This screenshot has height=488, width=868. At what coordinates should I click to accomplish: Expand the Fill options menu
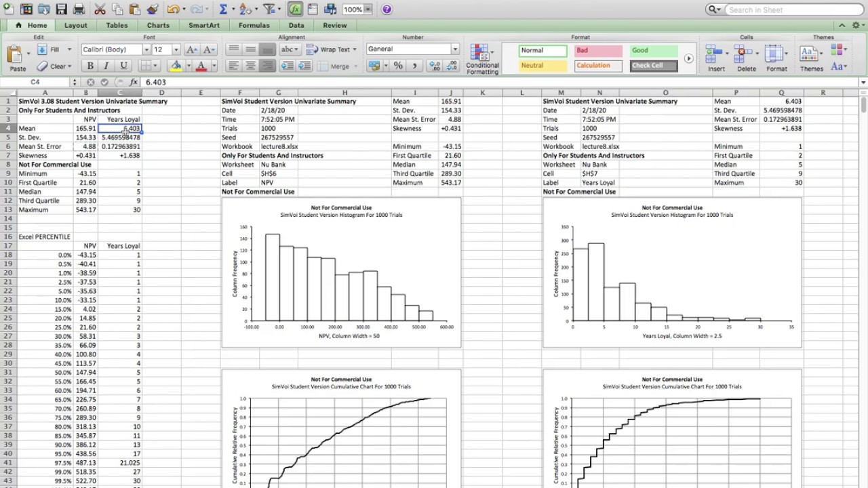pyautogui.click(x=69, y=49)
